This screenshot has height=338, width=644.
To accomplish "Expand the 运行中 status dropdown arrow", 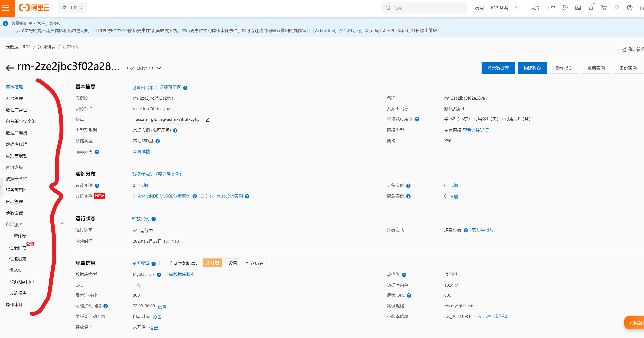I will 159,68.
